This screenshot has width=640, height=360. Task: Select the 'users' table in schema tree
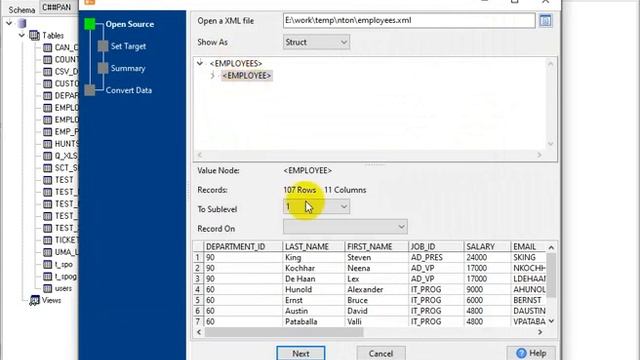[63, 288]
